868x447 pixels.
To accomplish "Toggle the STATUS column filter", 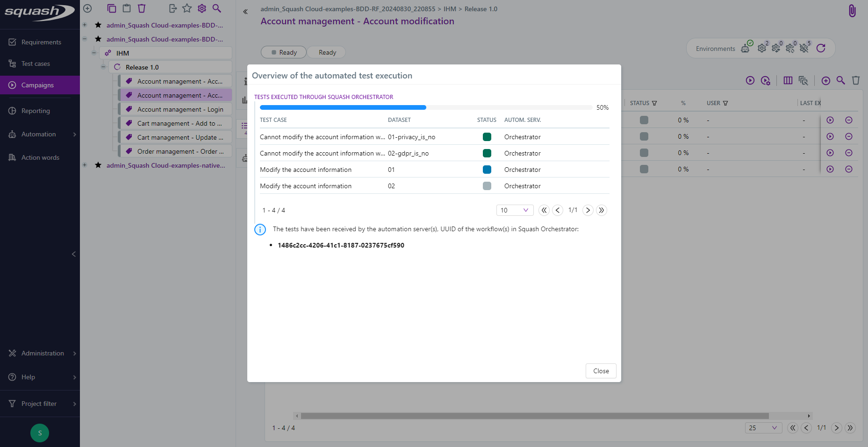I will [654, 103].
